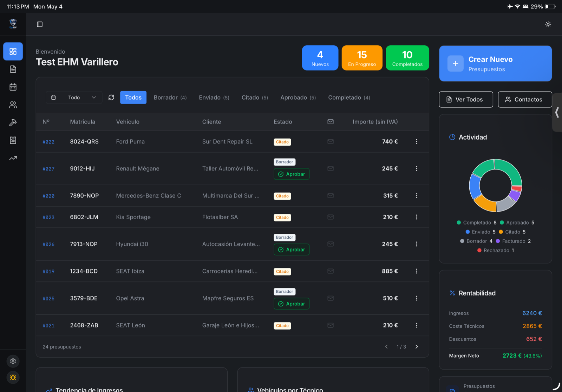Click mail icon in row 7913-NOP
The width and height of the screenshot is (562, 392).
point(331,244)
